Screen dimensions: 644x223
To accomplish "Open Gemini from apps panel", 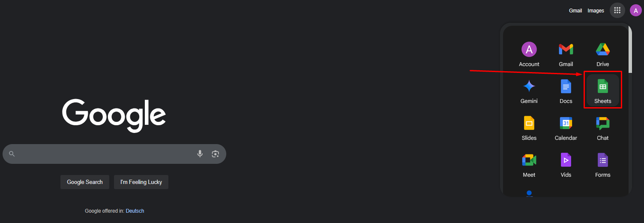I will 529,90.
